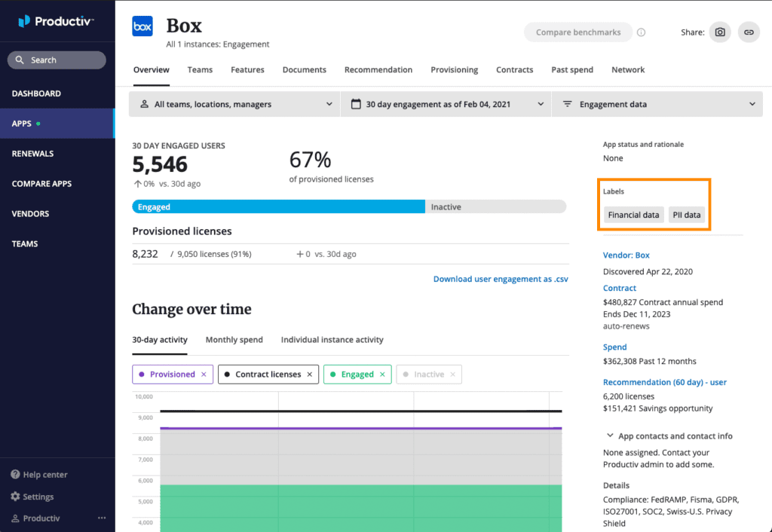Open Vendors in the sidebar
This screenshot has height=532, width=772.
click(57, 213)
